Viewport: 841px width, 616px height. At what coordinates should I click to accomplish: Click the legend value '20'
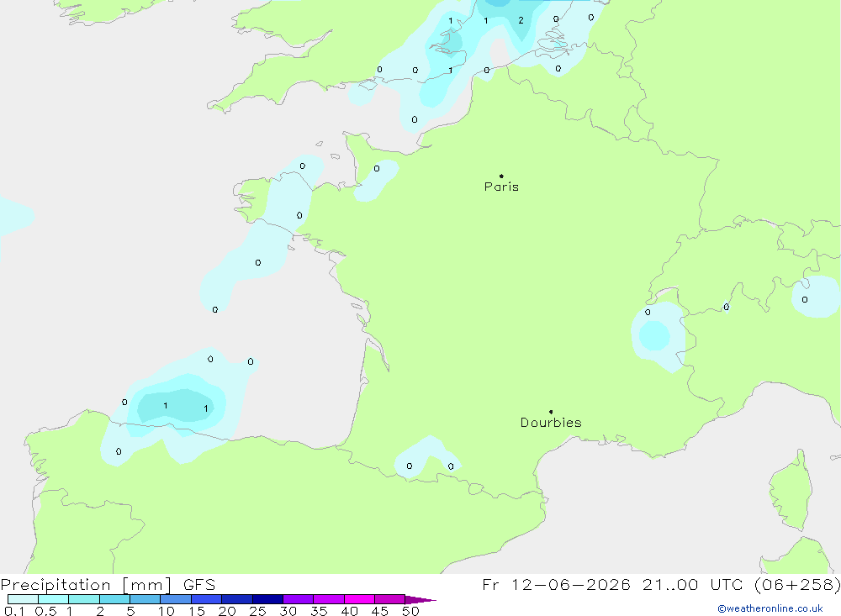227,611
